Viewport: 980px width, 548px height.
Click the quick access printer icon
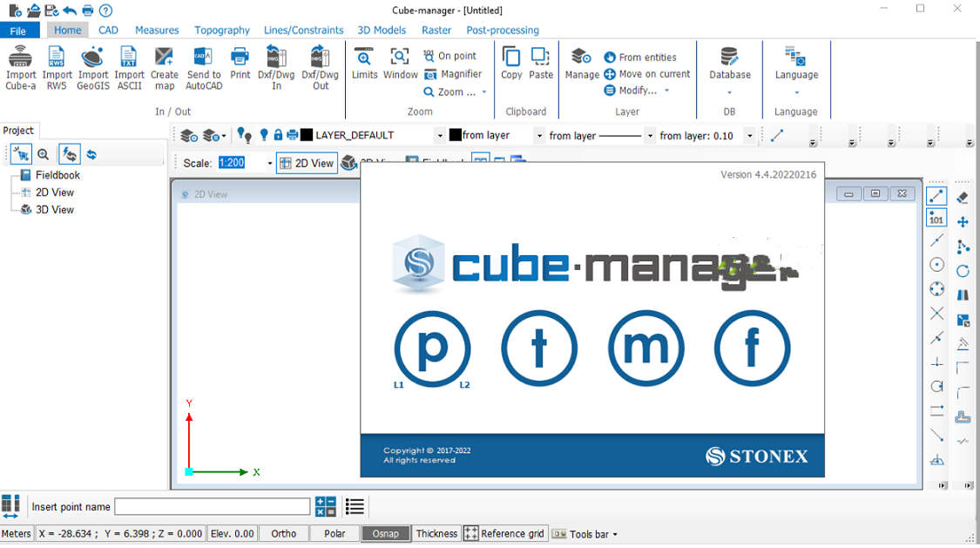87,10
